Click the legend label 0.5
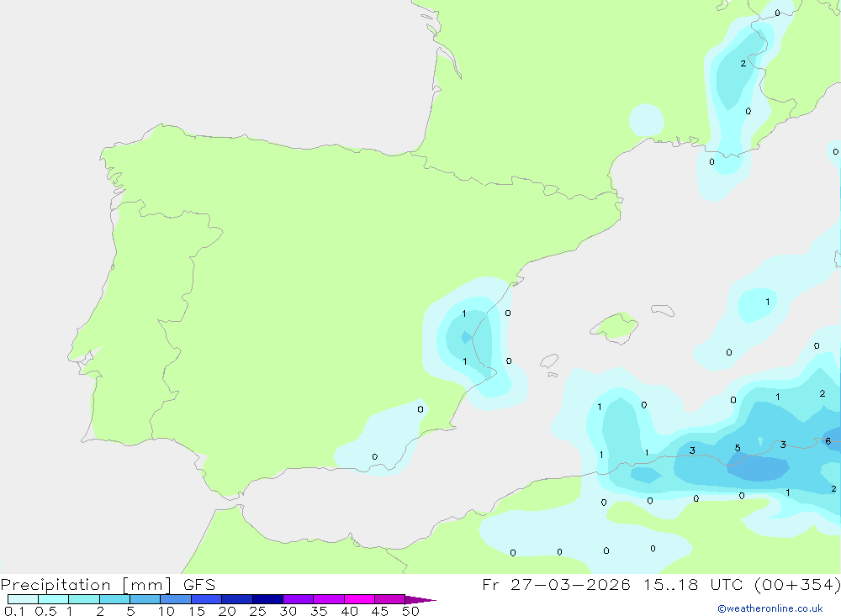 [45, 611]
